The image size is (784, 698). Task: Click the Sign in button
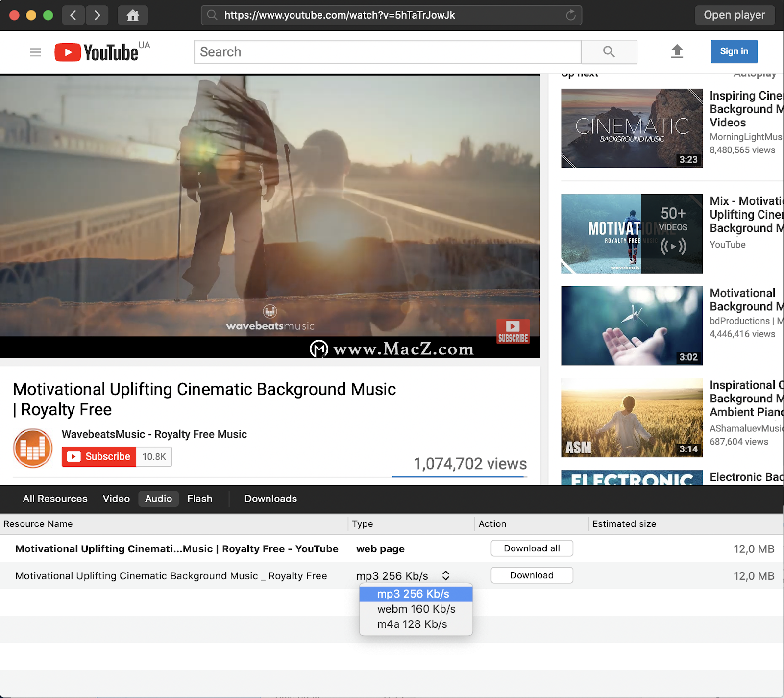[x=734, y=51]
